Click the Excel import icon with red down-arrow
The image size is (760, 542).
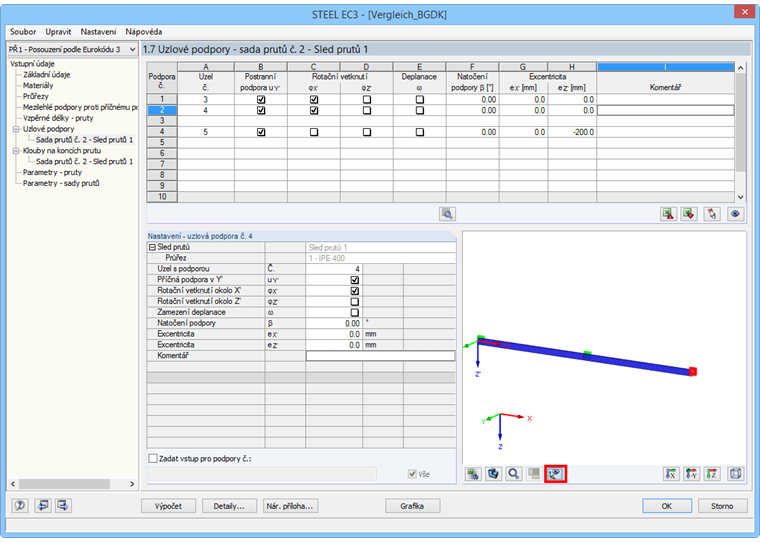click(689, 214)
